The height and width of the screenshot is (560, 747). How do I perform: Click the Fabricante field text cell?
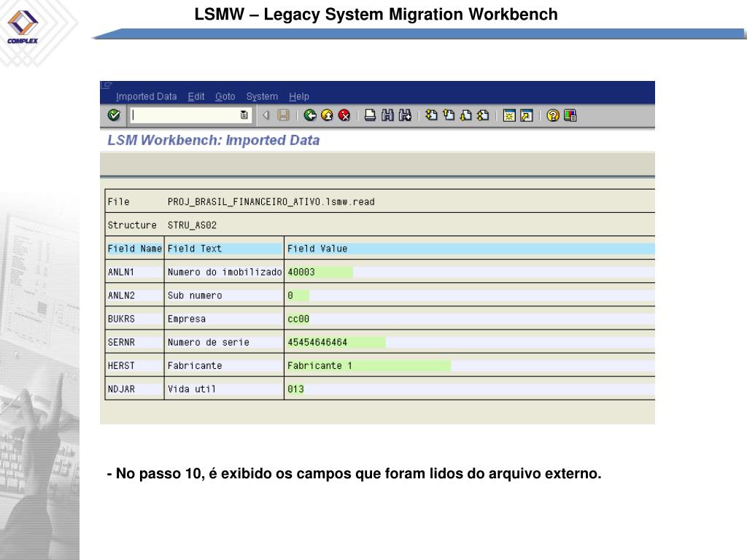(225, 365)
